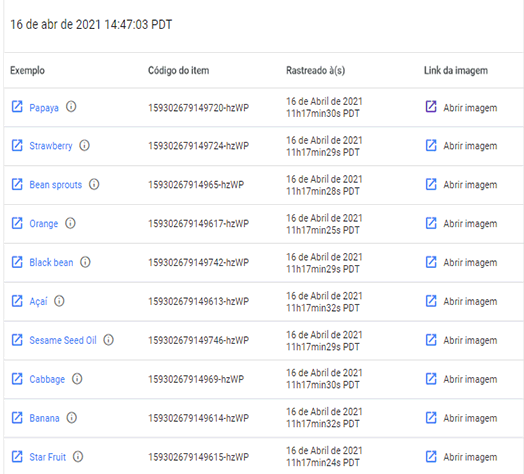Open the info icon beside Star Fruit
Screen dimensions: 524x474
click(x=78, y=457)
